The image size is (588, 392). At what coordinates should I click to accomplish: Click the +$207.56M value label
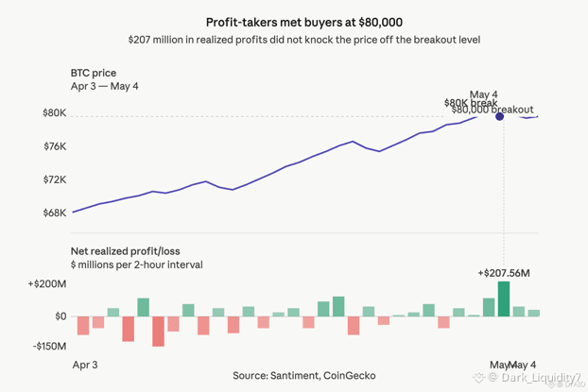[x=504, y=273]
